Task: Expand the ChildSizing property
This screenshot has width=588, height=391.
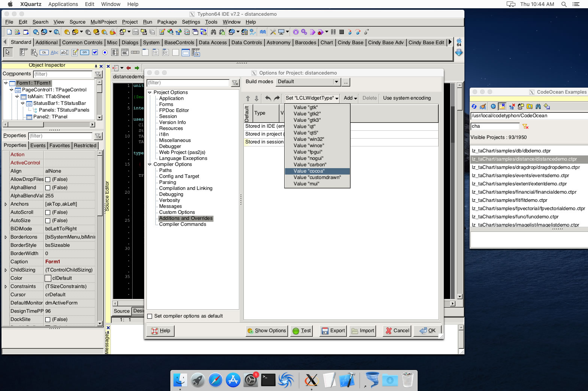Action: [6, 270]
